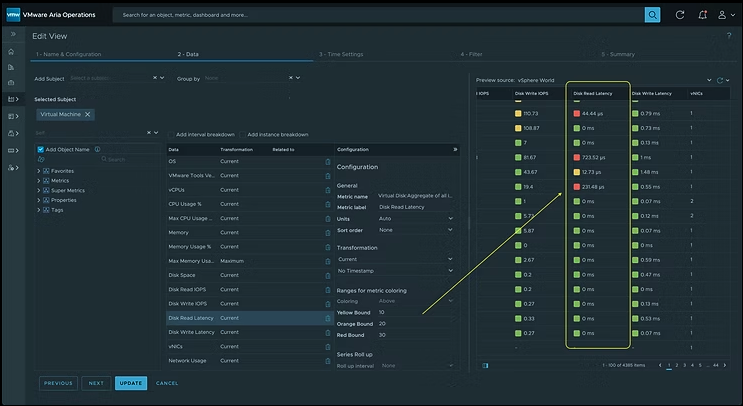The height and width of the screenshot is (406, 743).
Task: Click the global search input field
Action: click(379, 15)
